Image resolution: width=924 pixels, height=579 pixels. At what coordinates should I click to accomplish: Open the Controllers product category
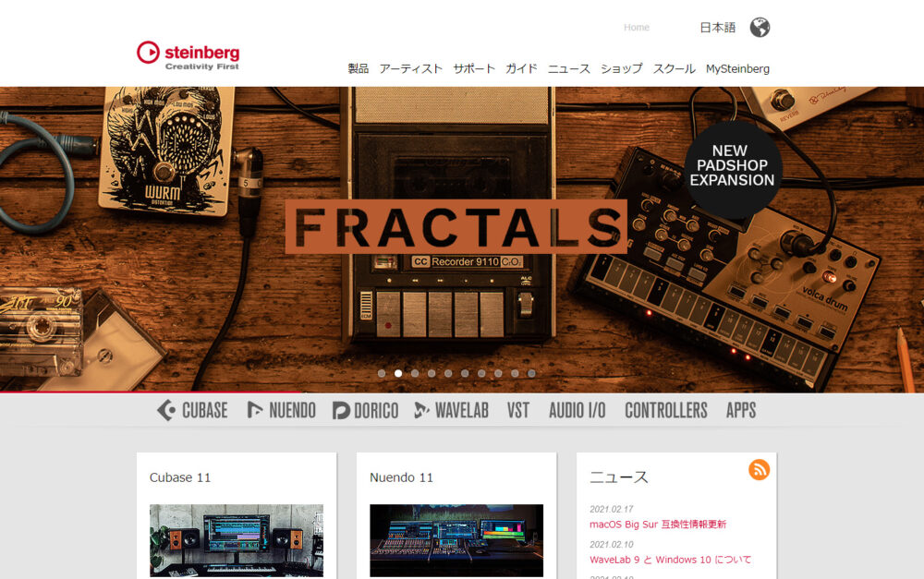pos(666,410)
